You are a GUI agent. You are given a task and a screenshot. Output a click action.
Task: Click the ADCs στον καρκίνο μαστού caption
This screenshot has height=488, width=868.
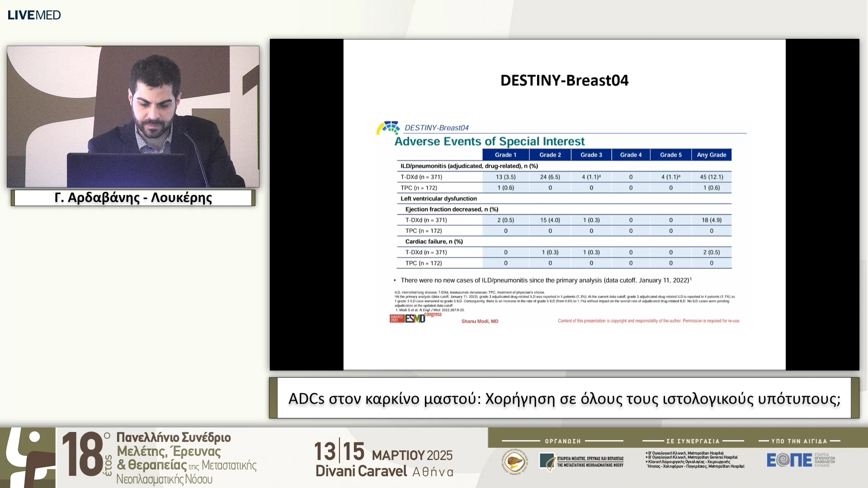click(564, 399)
